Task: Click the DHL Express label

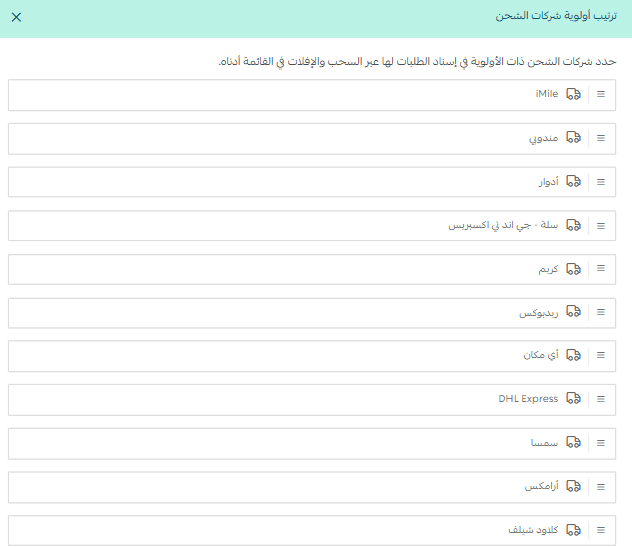Action: (x=528, y=399)
